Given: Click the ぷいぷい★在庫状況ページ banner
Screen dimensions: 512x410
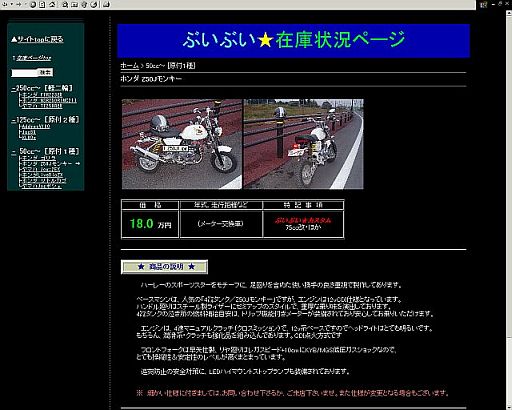Looking at the screenshot, I should [293, 41].
